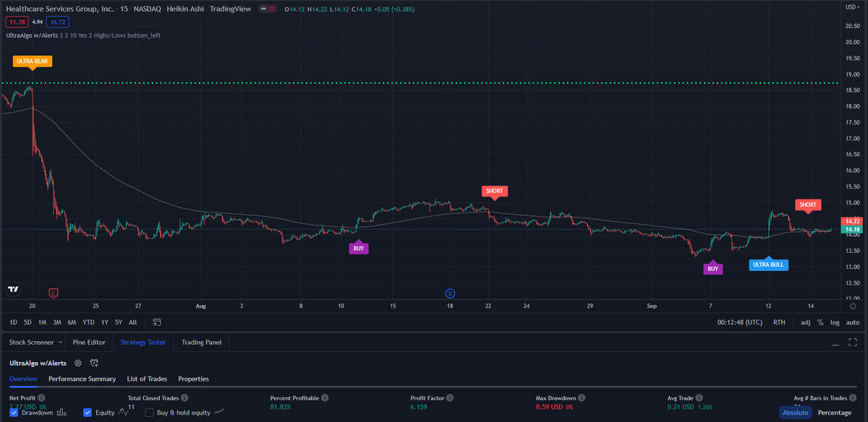868x422 pixels.
Task: Open the UTC timezone menu
Action: [x=741, y=322]
